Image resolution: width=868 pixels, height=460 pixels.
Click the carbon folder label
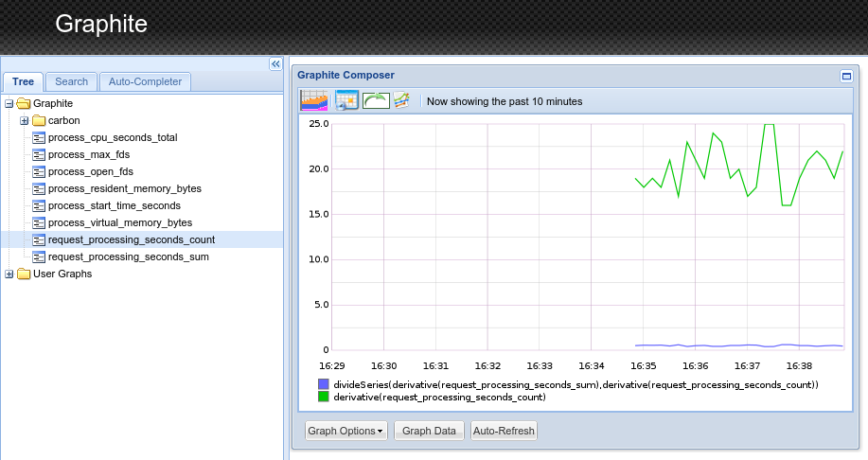[63, 120]
